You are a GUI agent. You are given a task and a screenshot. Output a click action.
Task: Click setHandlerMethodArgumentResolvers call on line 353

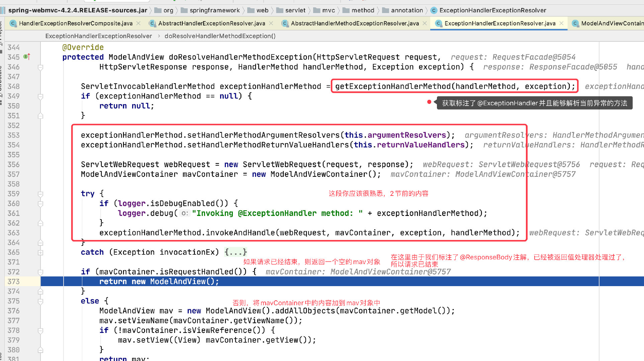tap(263, 135)
